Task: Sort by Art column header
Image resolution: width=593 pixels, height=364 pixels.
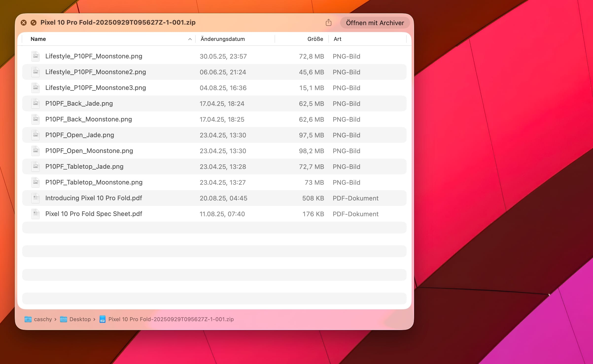Action: 337,39
